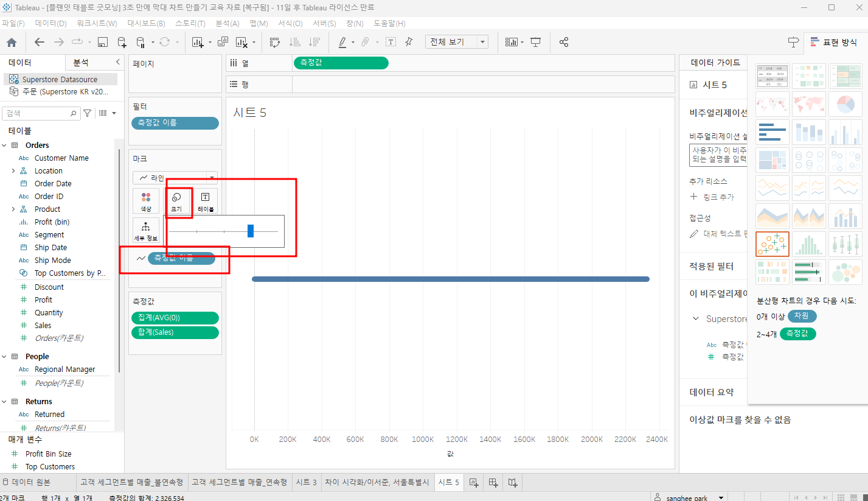
Task: Click the 링크 추가 link
Action: point(718,197)
